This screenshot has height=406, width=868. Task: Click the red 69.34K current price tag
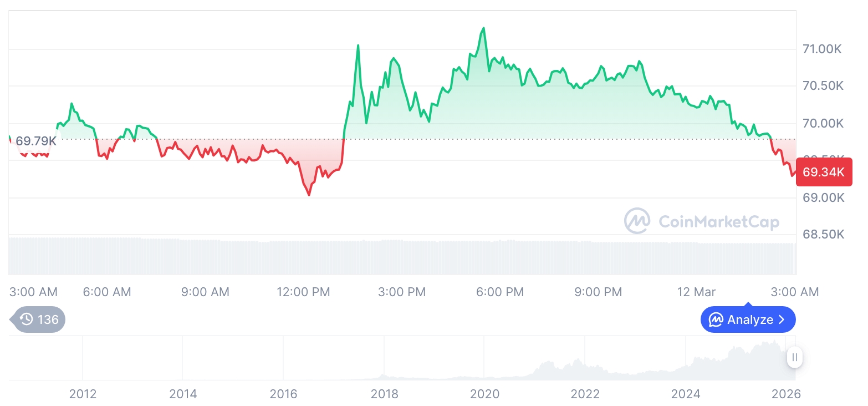pyautogui.click(x=824, y=172)
